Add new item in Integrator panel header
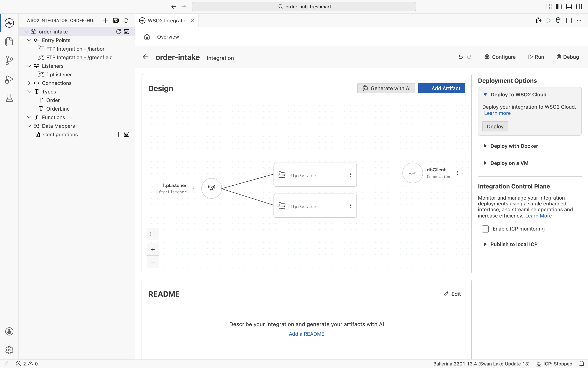Viewport: 588px width, 368px height. [x=105, y=20]
